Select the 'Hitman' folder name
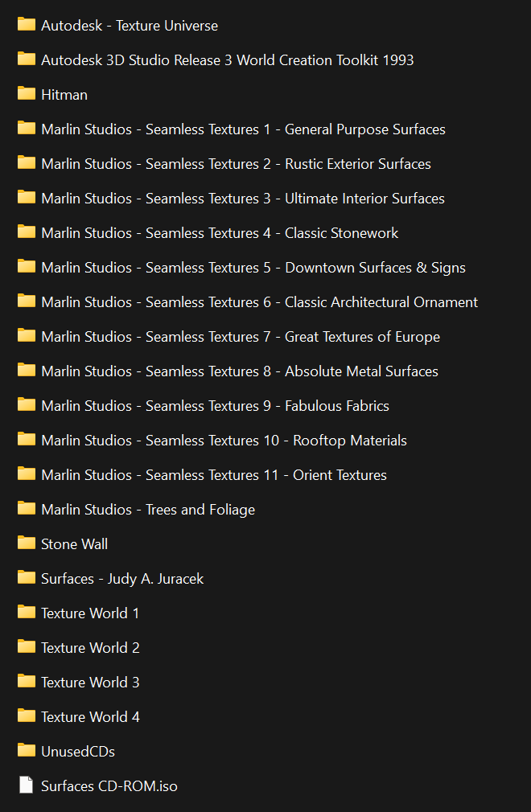The height and width of the screenshot is (812, 531). click(64, 95)
